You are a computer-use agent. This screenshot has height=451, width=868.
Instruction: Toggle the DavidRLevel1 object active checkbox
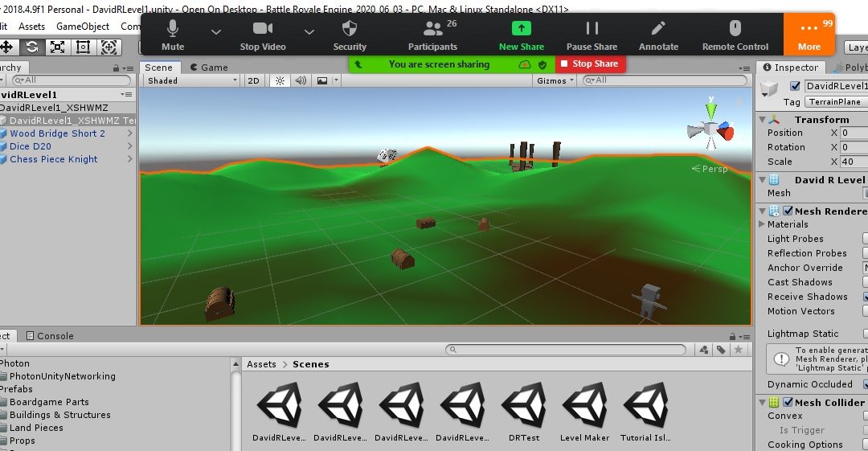pos(795,86)
